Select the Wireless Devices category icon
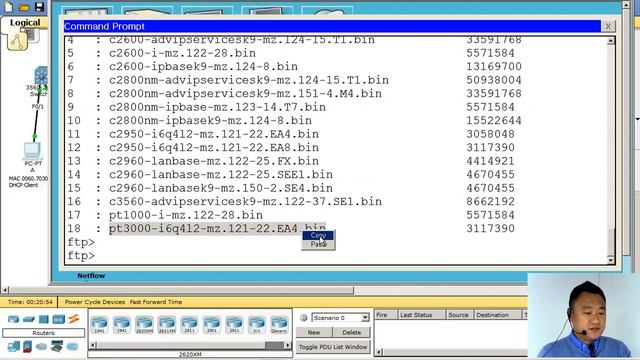 (x=58, y=319)
